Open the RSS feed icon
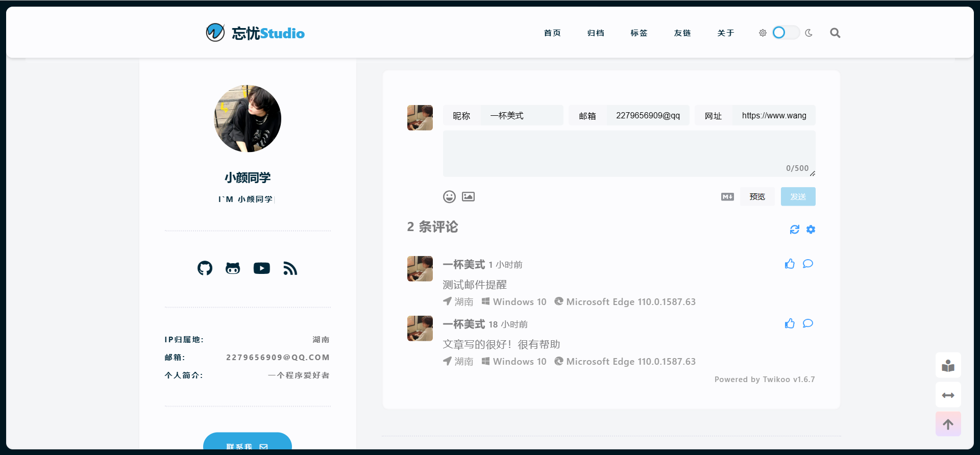Screen dimensions: 980x455 pyautogui.click(x=290, y=268)
